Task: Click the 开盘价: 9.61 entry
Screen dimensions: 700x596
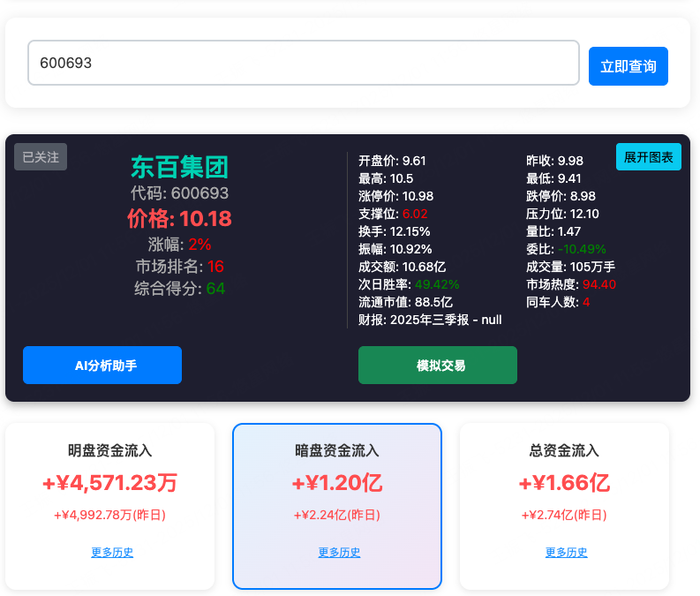Action: [392, 161]
